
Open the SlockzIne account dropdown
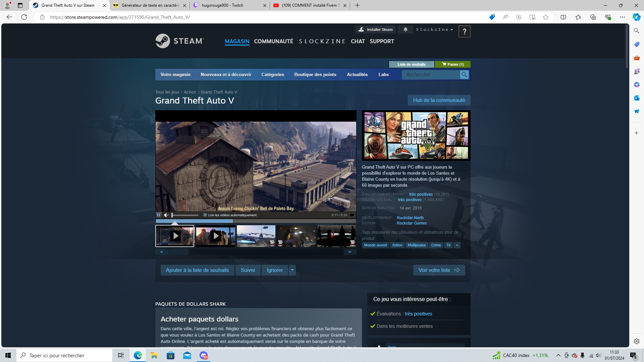tap(435, 29)
